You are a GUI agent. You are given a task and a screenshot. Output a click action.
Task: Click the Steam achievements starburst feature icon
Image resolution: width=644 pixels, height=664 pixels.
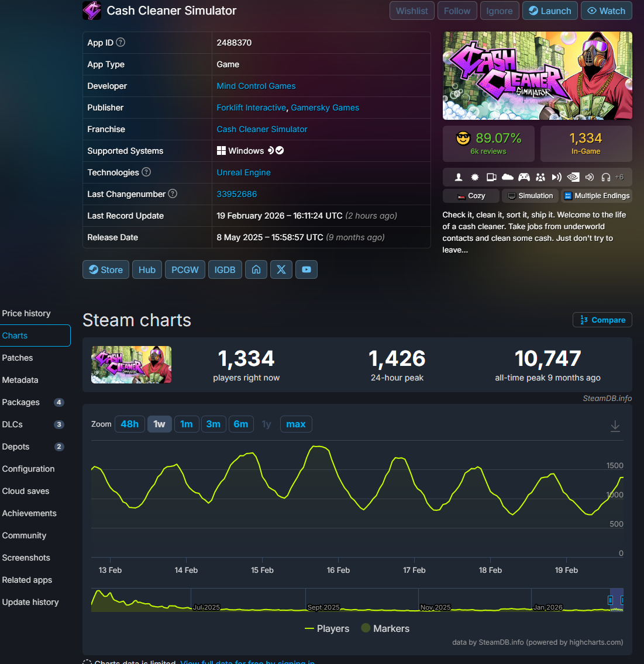pos(475,177)
